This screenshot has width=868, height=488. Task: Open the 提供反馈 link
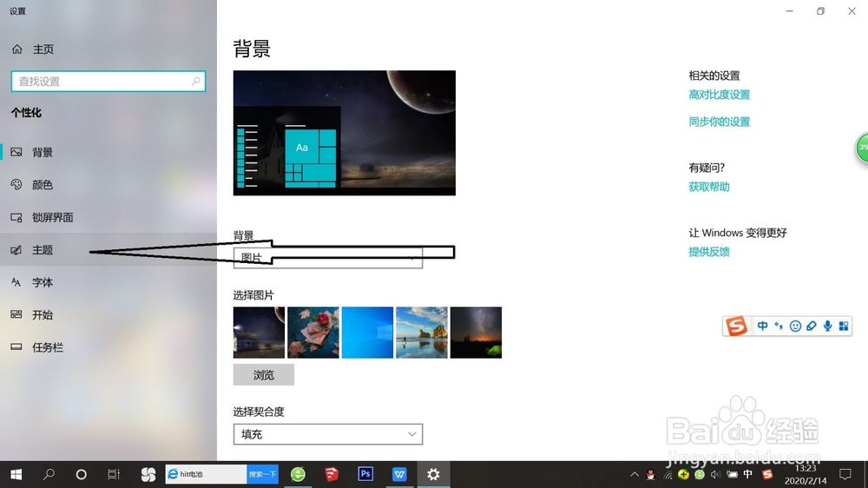(x=709, y=252)
